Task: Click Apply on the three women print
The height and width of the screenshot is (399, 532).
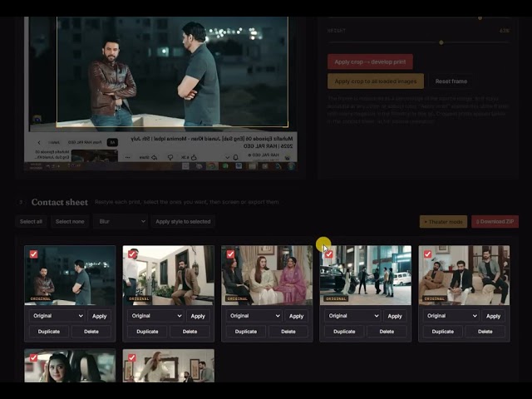Action: click(296, 316)
